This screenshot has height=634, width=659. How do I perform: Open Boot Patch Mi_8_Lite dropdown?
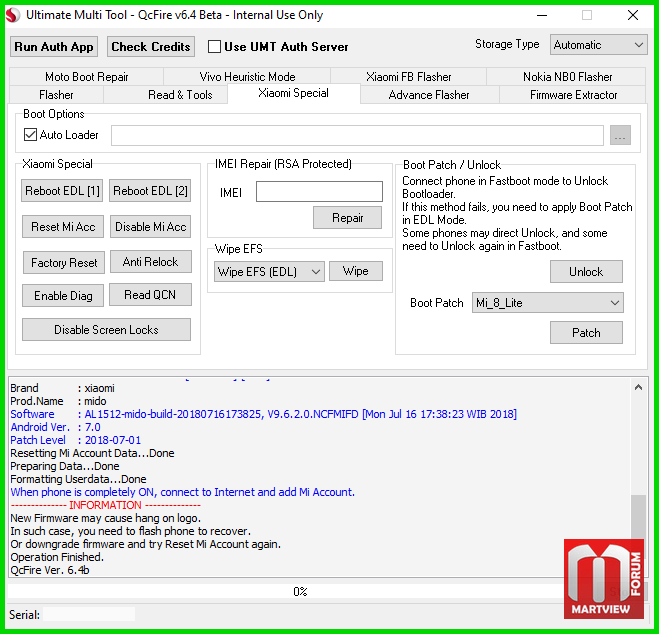point(548,303)
